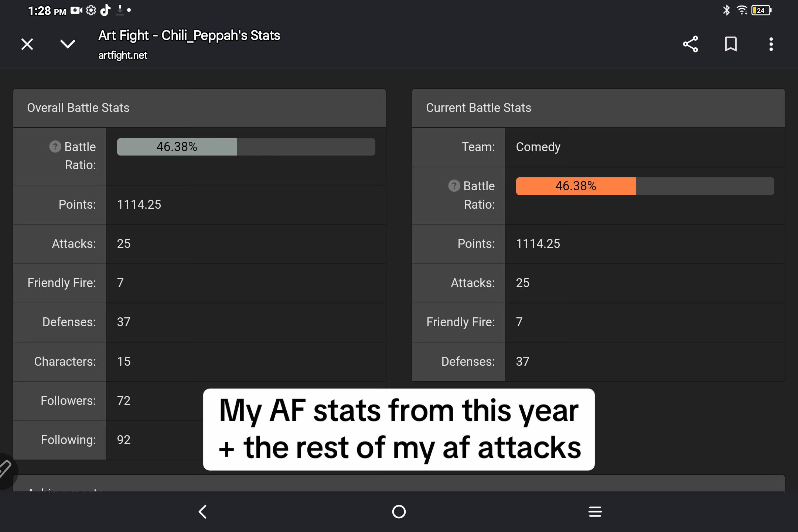Tap the share icon

[x=690, y=44]
